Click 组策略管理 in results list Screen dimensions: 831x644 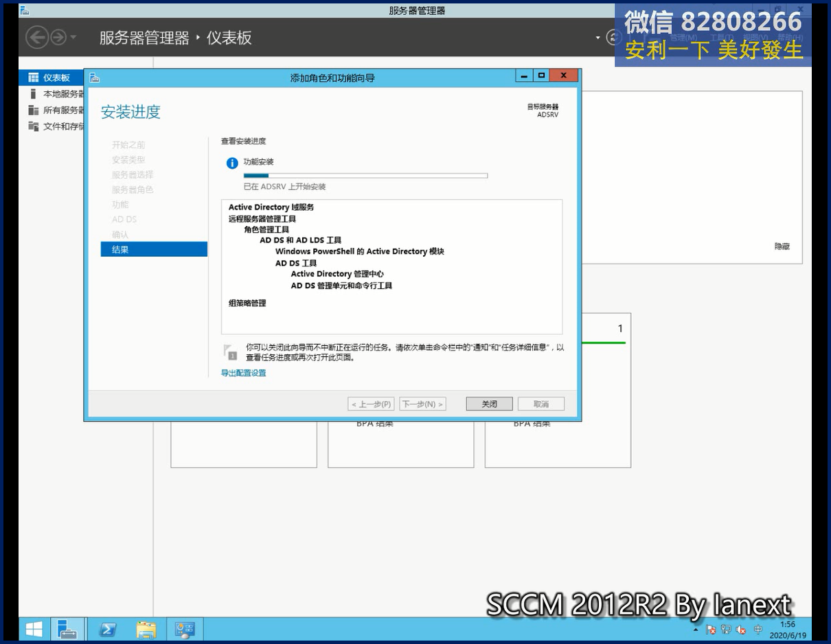[247, 303]
